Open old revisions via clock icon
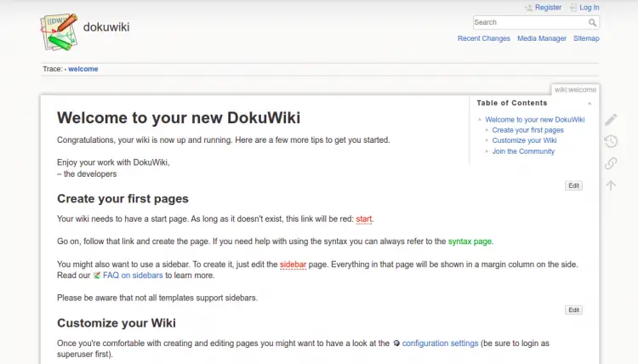Viewport: 638px width, 364px height. click(x=611, y=142)
